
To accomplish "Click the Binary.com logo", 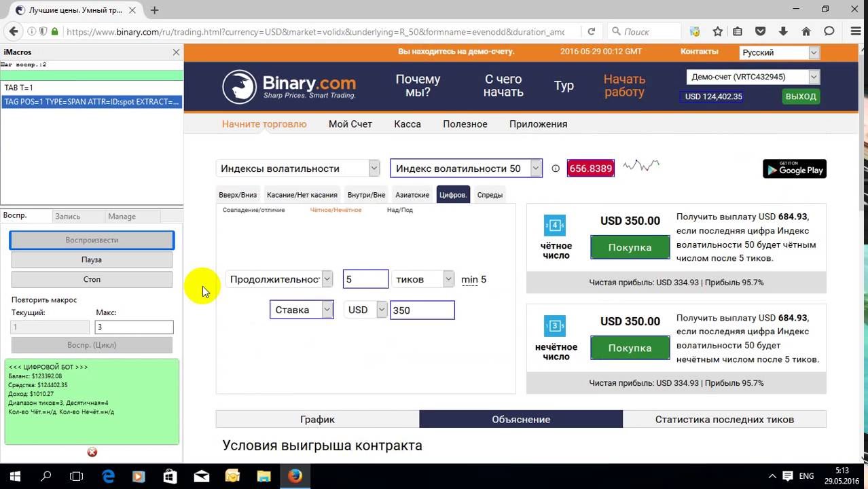I will 289,86.
